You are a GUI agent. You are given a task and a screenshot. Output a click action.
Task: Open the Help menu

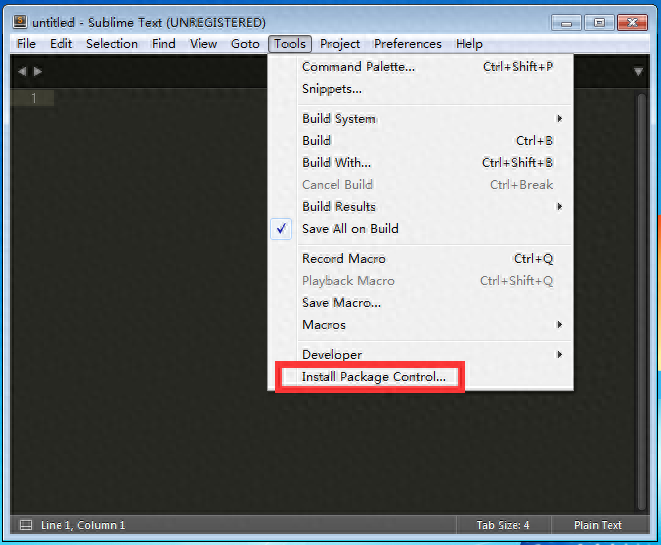point(469,44)
